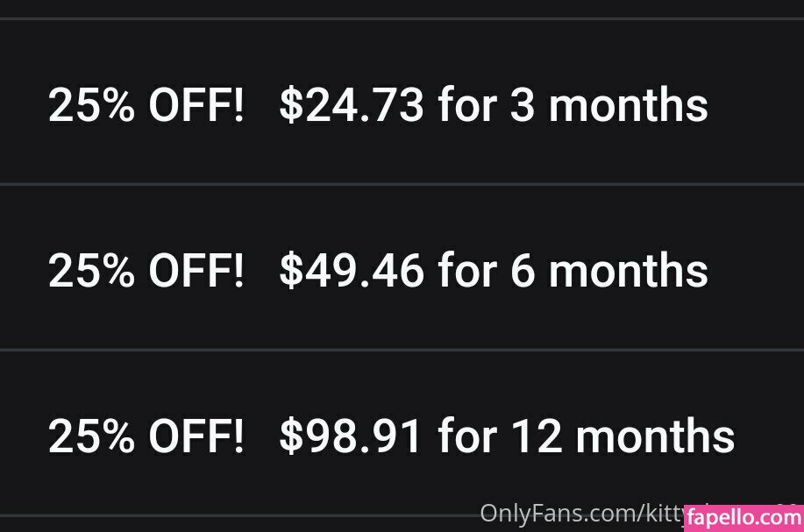Click the divider line above the 3-month offer
This screenshot has height=532, width=804.
402,18
